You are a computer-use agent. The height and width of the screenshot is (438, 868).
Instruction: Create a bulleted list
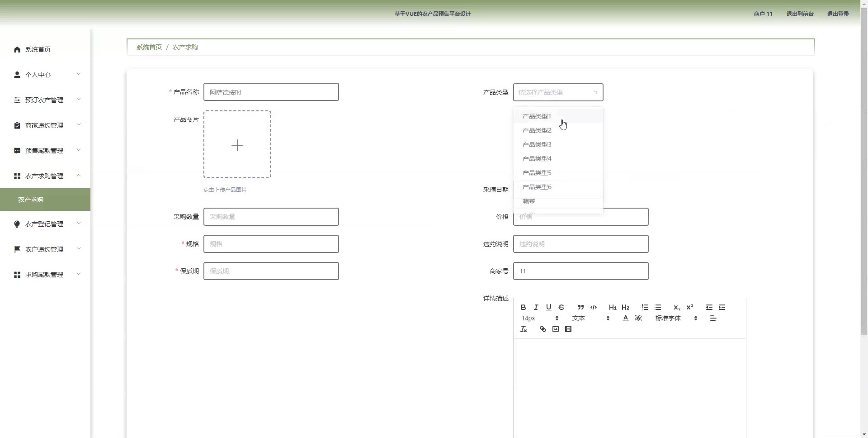(657, 307)
